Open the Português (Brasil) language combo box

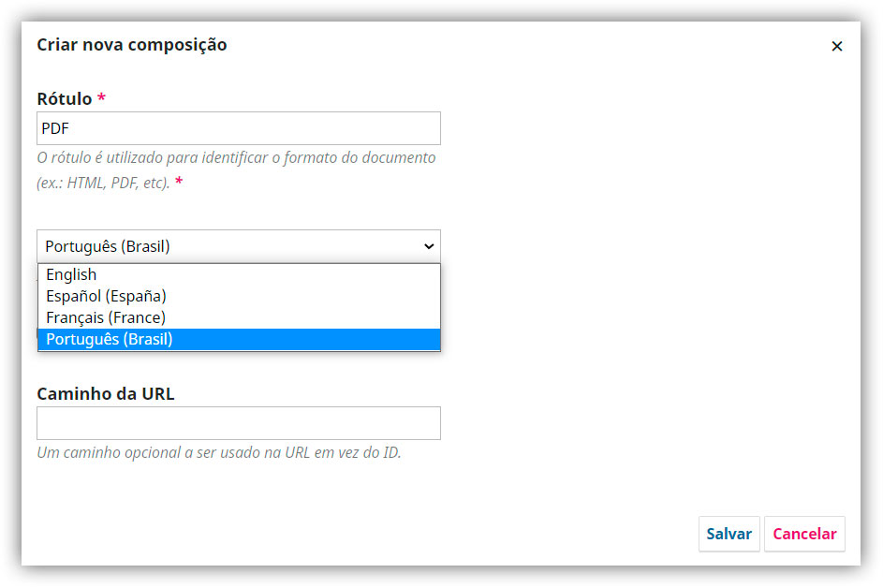tap(239, 246)
